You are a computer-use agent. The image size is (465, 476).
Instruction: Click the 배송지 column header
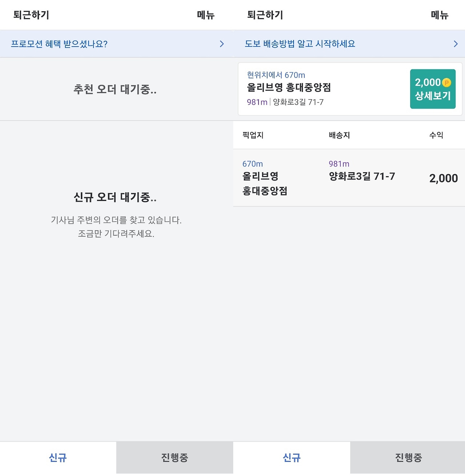tap(339, 135)
